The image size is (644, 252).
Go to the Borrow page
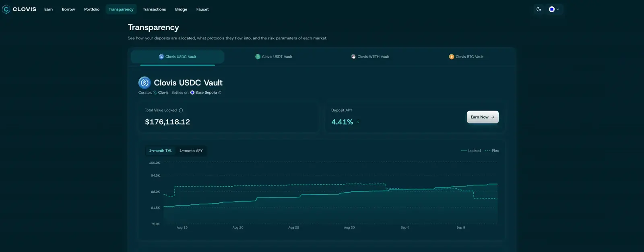[68, 9]
